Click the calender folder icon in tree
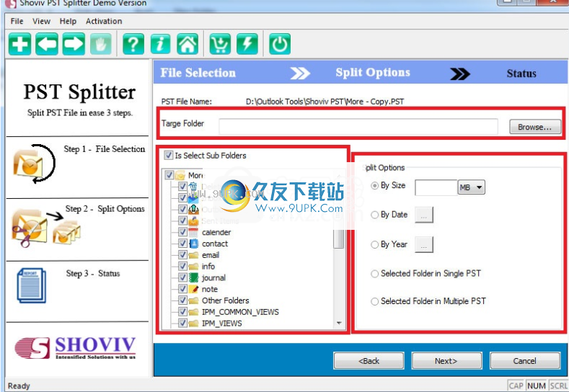 coord(193,233)
